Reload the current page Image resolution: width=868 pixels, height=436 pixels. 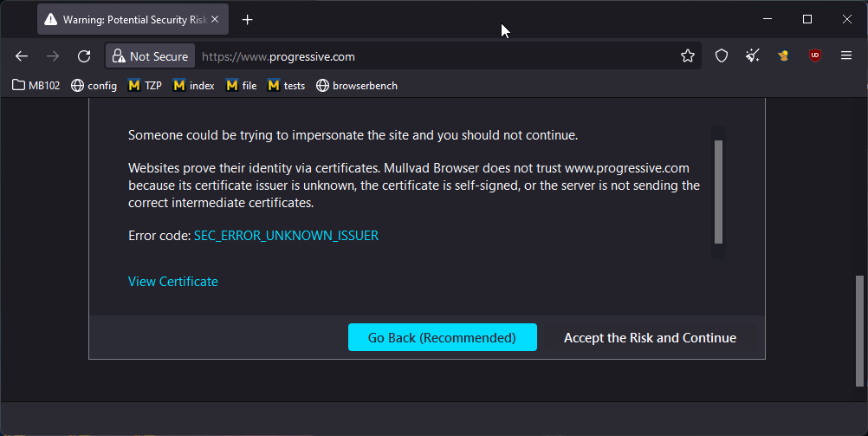pos(84,56)
